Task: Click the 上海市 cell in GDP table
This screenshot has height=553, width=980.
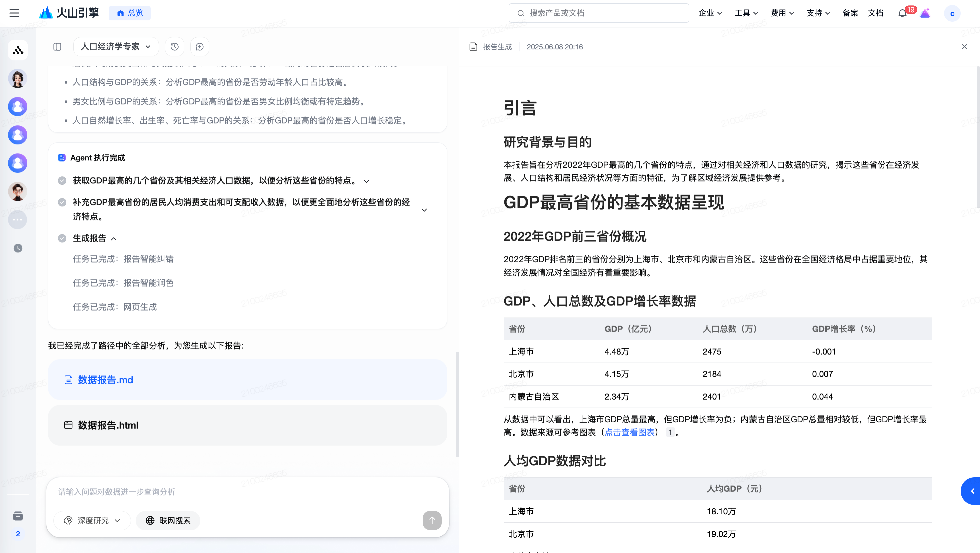Action: [x=552, y=351]
